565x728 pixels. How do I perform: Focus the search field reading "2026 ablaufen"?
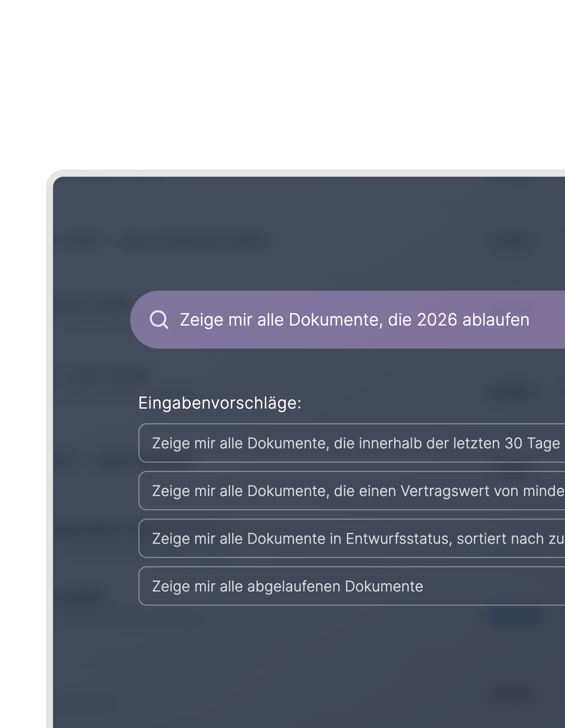[347, 319]
